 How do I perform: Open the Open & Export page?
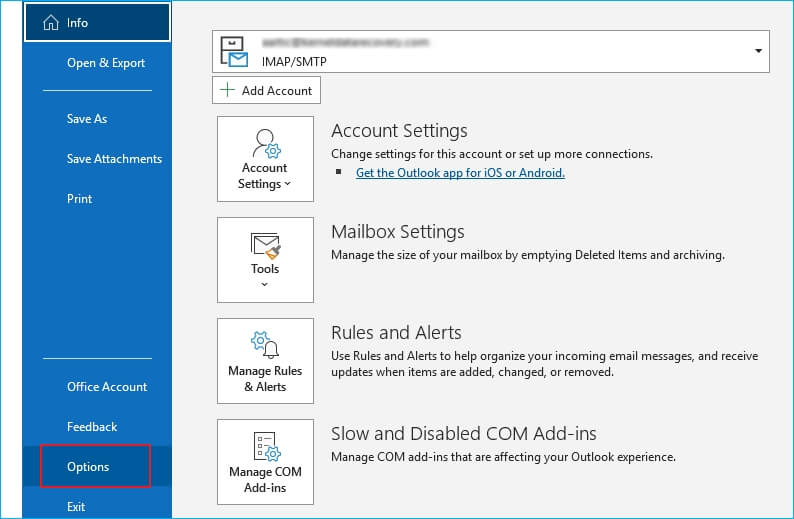[106, 63]
